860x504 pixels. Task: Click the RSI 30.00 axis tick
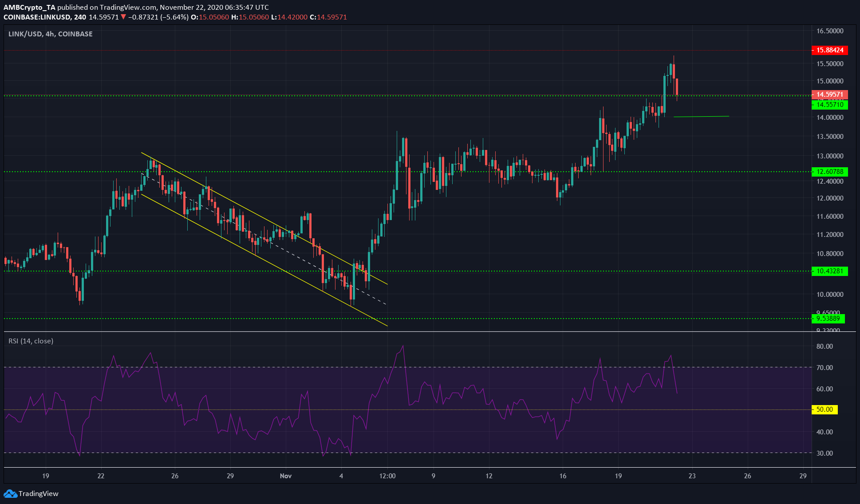pos(824,453)
